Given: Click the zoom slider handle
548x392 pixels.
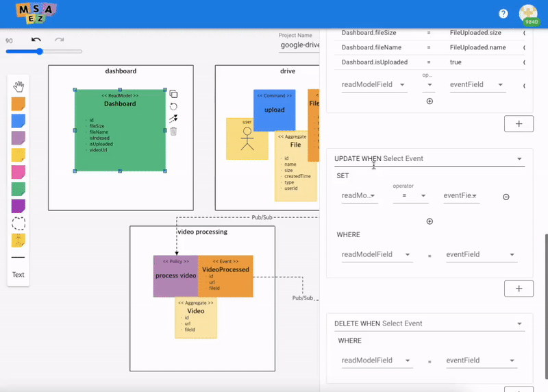Looking at the screenshot, I should coord(39,51).
